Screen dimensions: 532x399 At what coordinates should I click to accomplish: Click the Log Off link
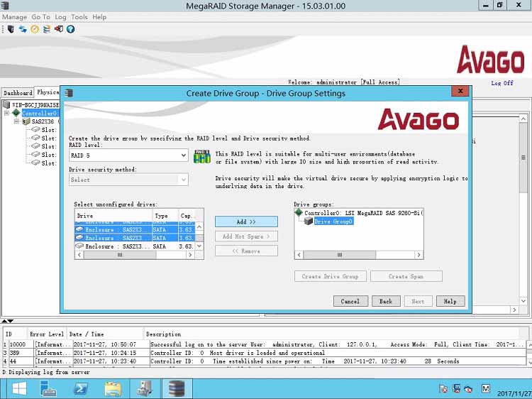pos(502,83)
